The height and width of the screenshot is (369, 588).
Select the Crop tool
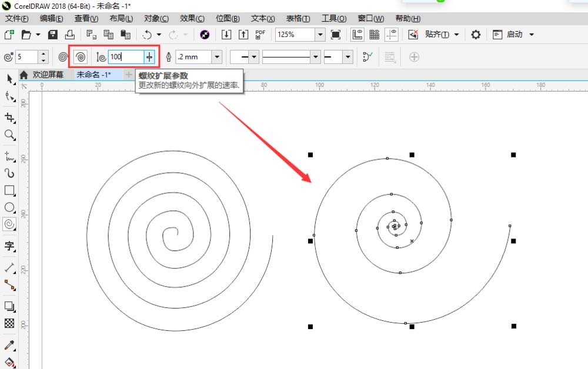coord(9,118)
